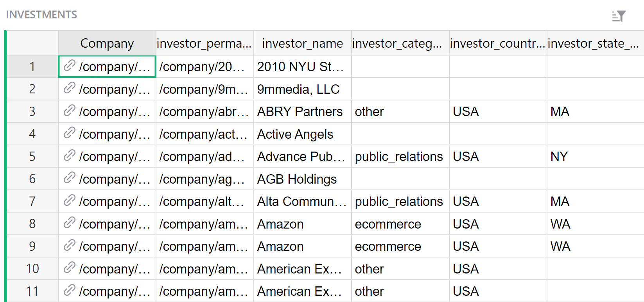Click the NY state cell in row 5
This screenshot has width=644, height=302.
coord(559,157)
